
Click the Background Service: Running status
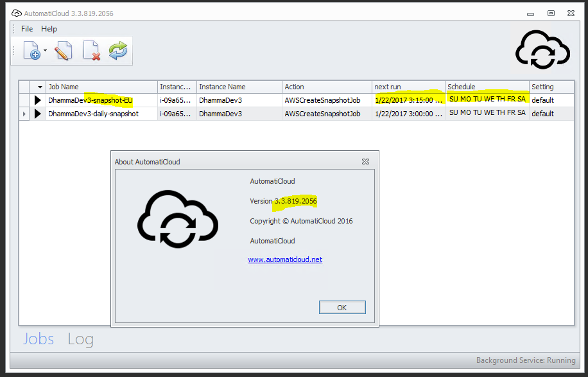coord(526,360)
